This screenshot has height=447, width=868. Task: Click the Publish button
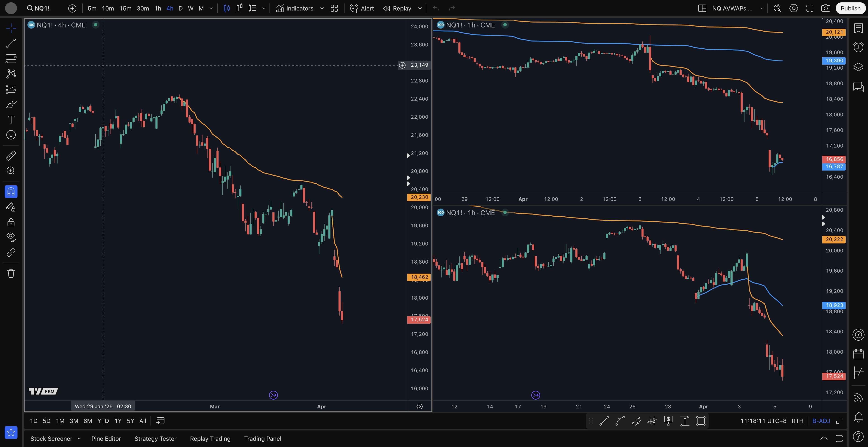coord(850,8)
